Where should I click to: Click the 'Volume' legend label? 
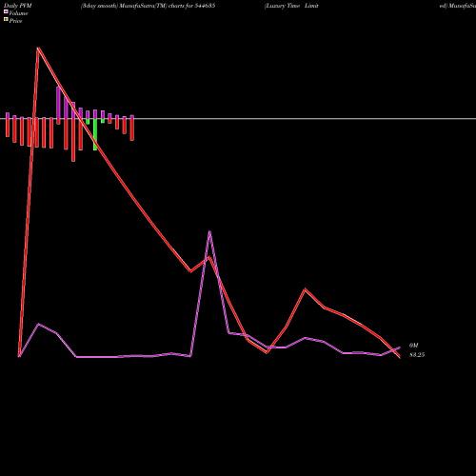(x=18, y=13)
